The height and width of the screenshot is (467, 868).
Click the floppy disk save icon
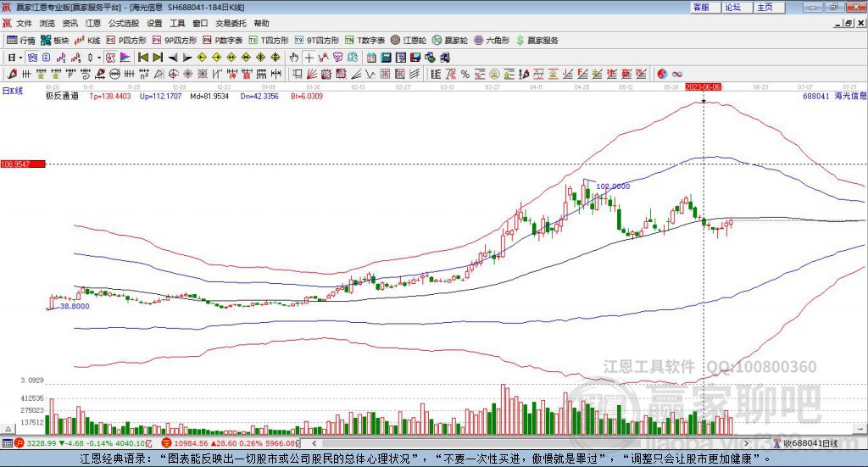tap(415, 58)
